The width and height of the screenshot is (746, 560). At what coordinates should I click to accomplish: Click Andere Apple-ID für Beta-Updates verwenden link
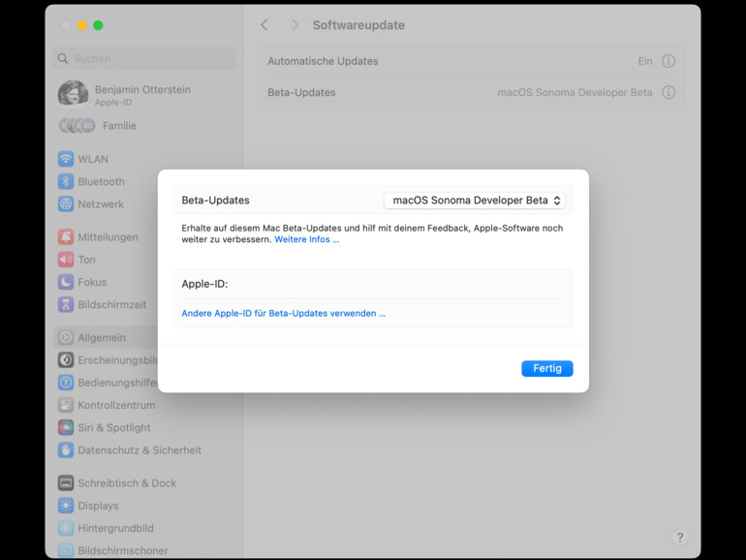284,313
